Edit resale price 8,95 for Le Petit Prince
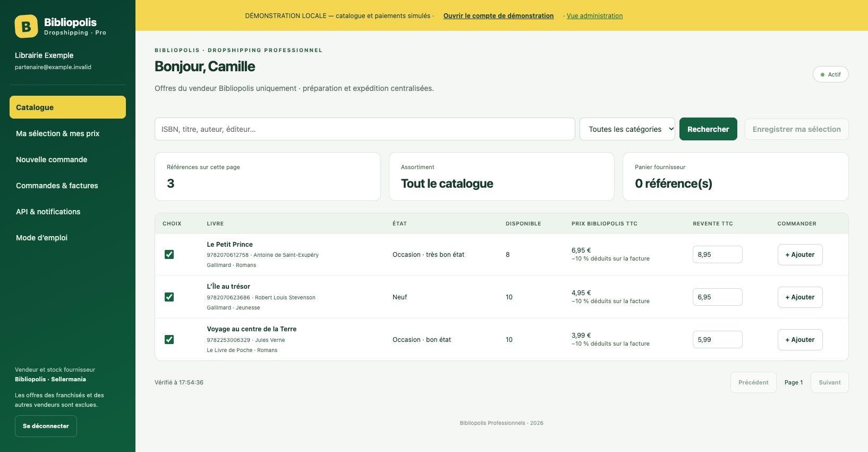 point(717,255)
